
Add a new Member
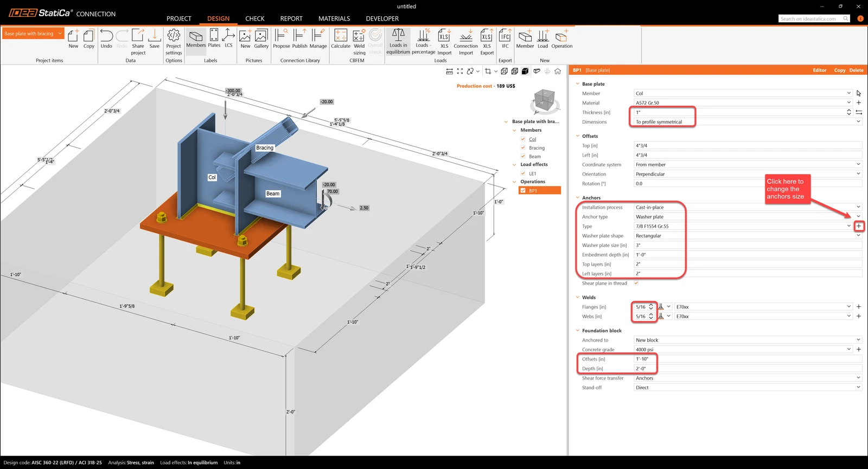tap(525, 39)
